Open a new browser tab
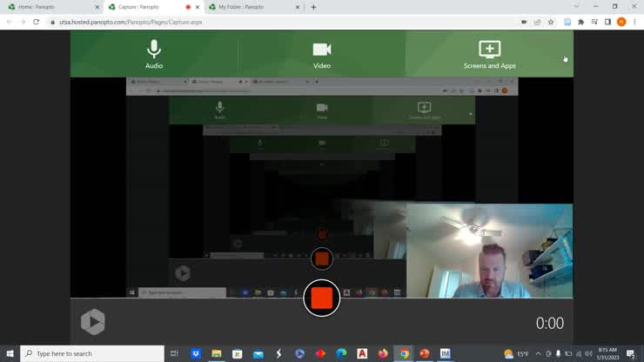644x362 pixels. pos(313,7)
